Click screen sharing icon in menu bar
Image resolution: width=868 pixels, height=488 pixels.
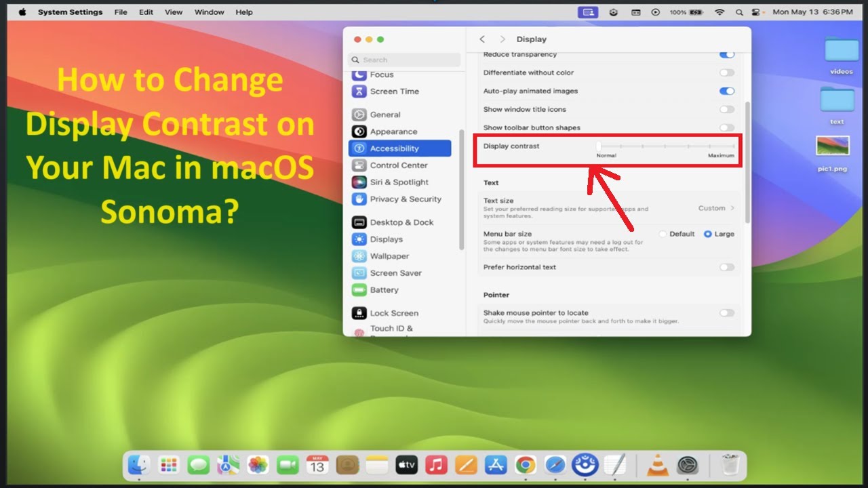(587, 12)
